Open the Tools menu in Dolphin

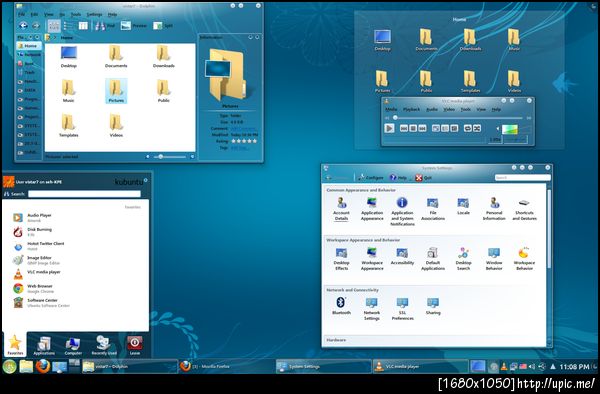click(x=76, y=15)
